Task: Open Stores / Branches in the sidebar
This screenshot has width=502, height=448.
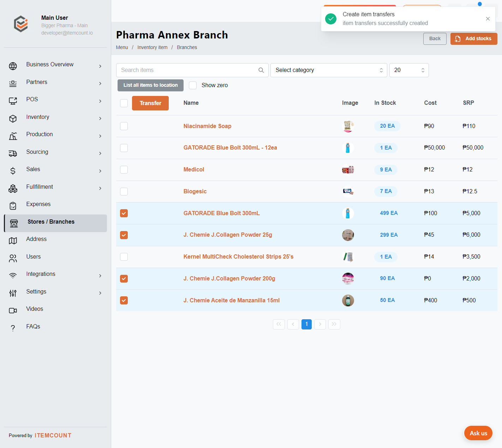Action: [x=55, y=223]
